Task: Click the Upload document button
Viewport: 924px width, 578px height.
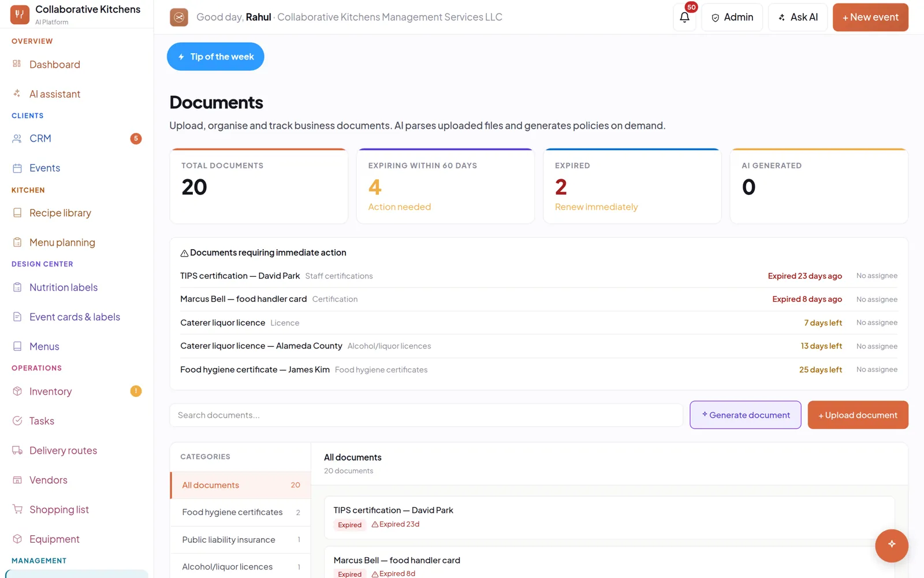Action: (858, 415)
